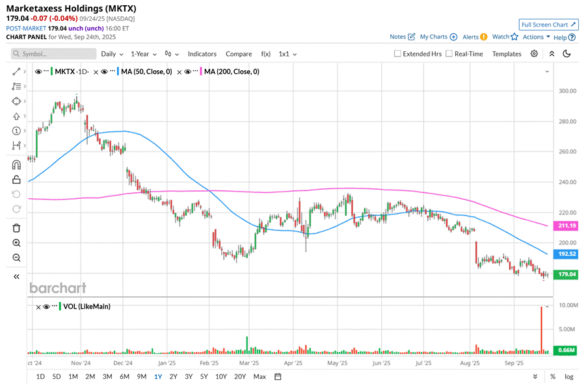The image size is (588, 386).
Task: Click the Notes edit icon
Action: [411, 37]
